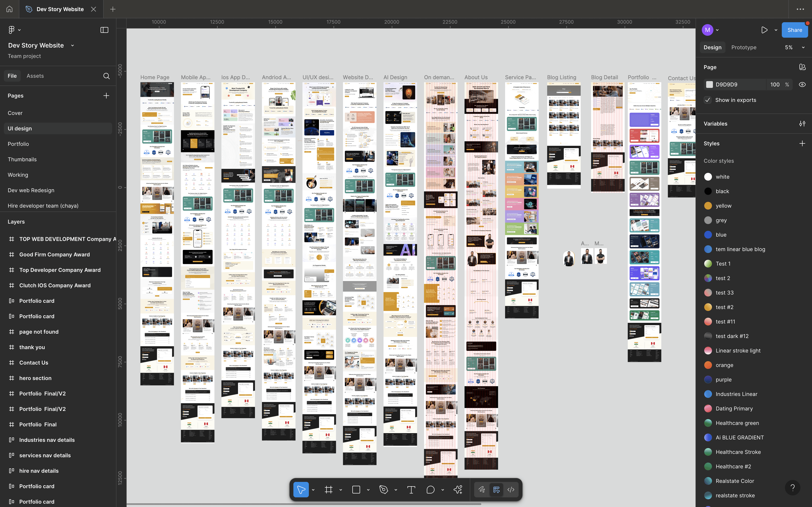This screenshot has height=507, width=812.
Task: Click search icon in file panel
Action: click(106, 76)
